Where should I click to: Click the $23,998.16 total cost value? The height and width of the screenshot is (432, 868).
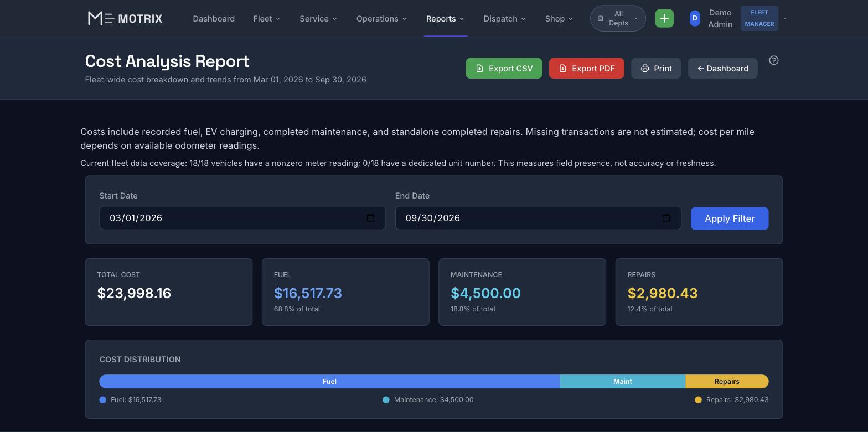(134, 293)
